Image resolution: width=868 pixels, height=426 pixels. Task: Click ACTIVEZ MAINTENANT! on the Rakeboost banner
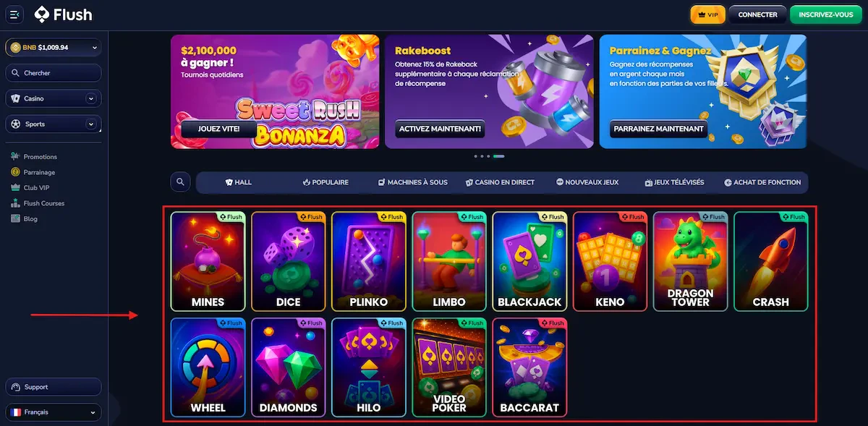pos(440,129)
